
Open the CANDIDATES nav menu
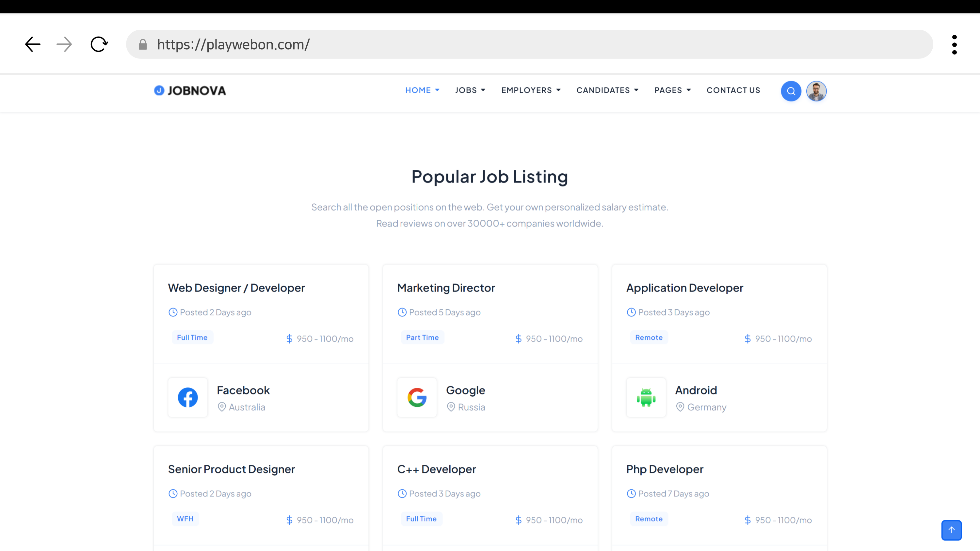pos(607,90)
